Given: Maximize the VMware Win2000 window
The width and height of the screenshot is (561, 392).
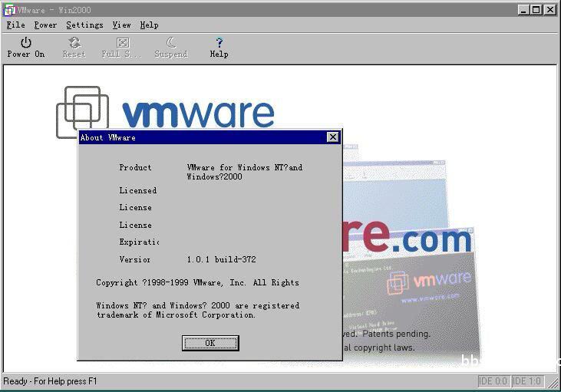Looking at the screenshot, I should 536,10.
